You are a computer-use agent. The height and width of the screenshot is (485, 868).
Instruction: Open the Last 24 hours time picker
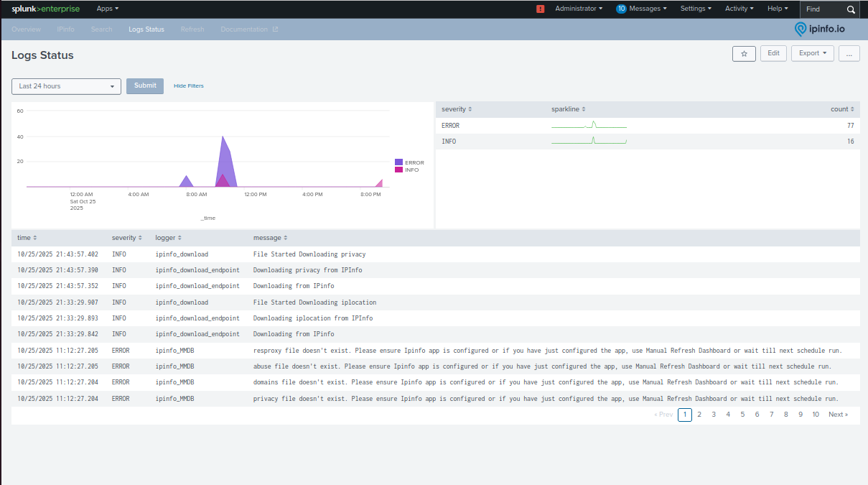click(66, 86)
